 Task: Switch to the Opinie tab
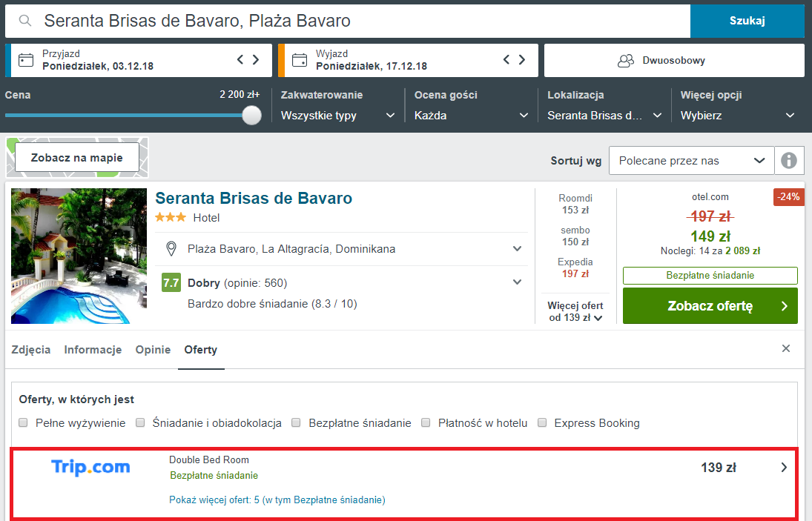tap(153, 350)
